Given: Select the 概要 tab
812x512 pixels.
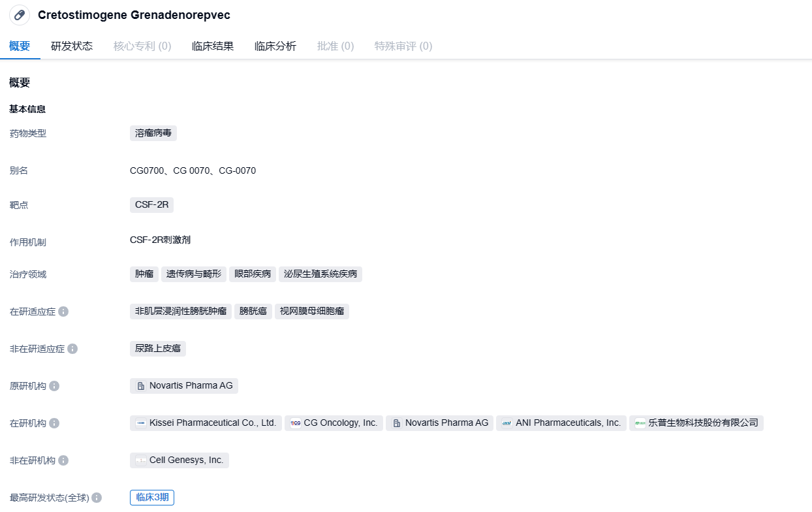Looking at the screenshot, I should pyautogui.click(x=20, y=46).
